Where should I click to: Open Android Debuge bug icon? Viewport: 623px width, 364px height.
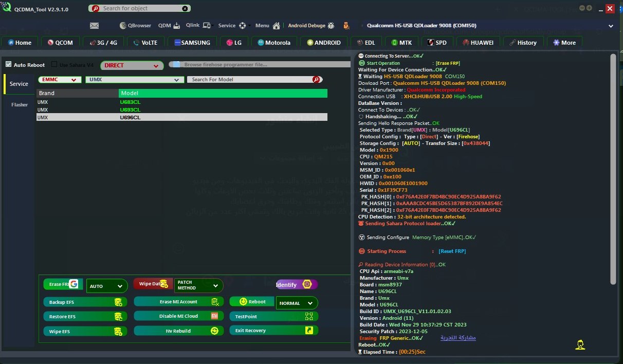(x=331, y=25)
